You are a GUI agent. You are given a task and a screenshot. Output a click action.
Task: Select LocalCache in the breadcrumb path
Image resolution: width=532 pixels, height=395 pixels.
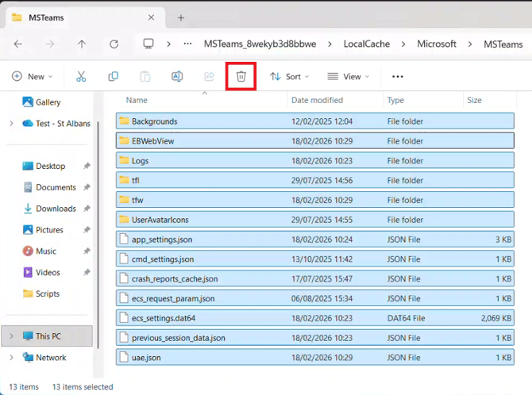(x=366, y=44)
